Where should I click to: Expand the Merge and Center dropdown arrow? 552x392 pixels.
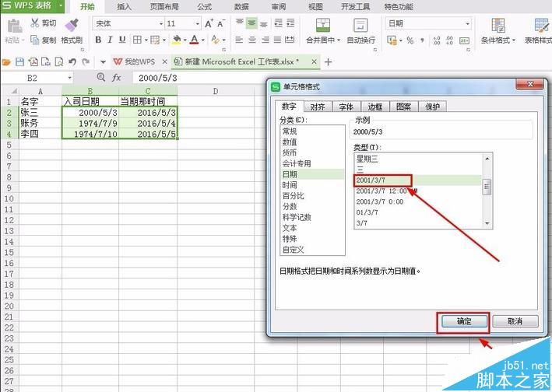tap(339, 40)
